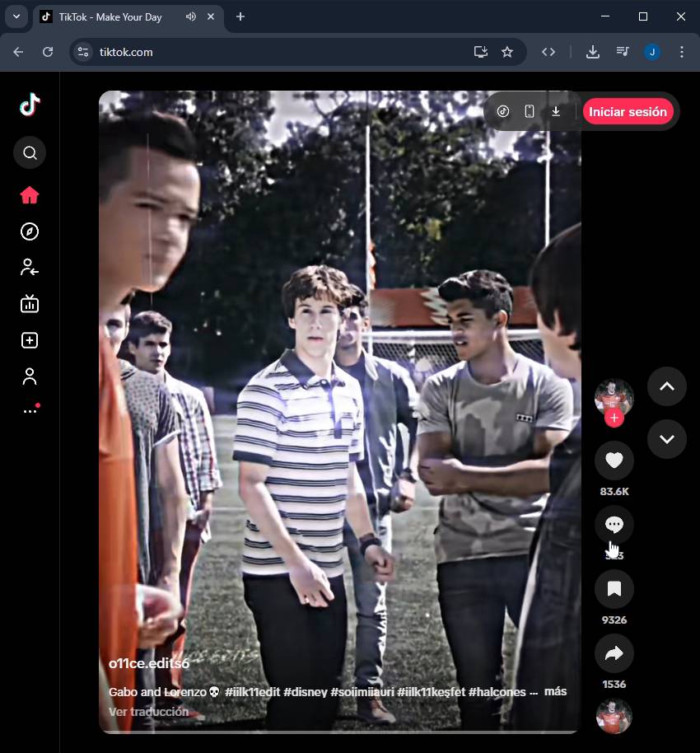Open the Following page icon
700x753 pixels.
(x=30, y=267)
